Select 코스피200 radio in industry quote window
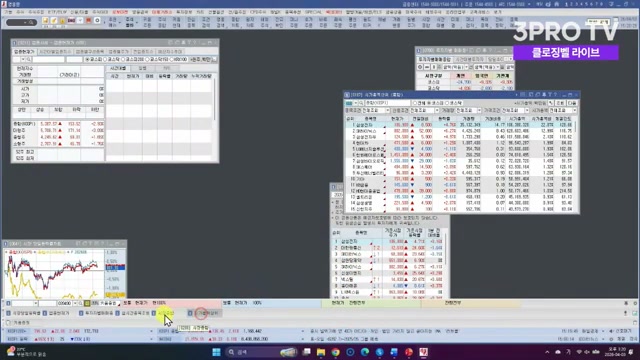Viewport: 640px width, 360px height. click(124, 60)
